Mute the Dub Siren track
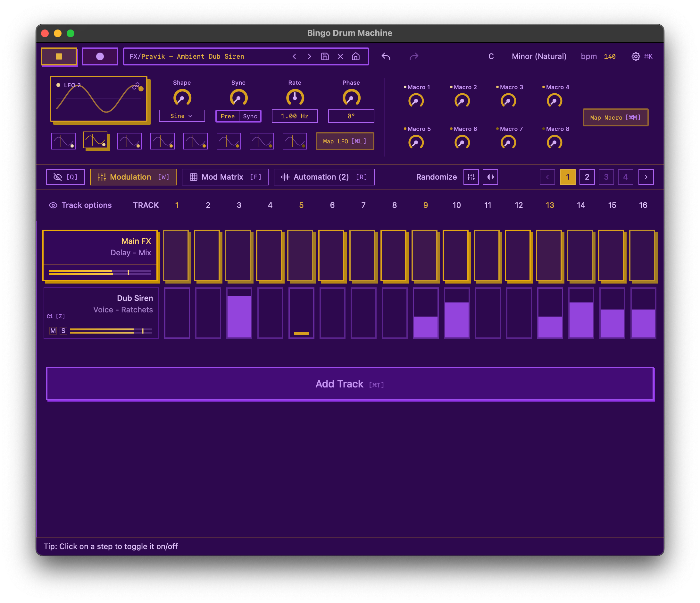This screenshot has width=700, height=603. (53, 331)
